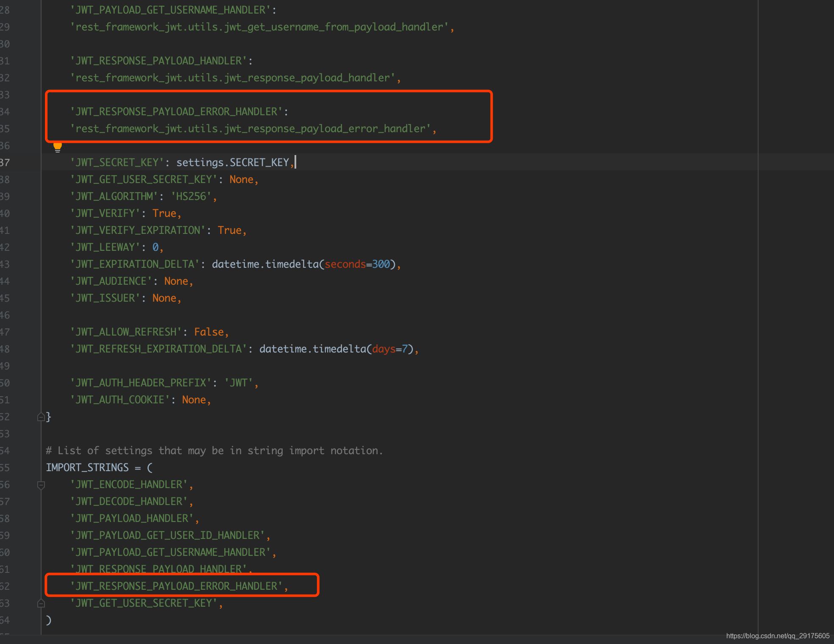Toggle a breakpoint on line 58 gutter

[x=23, y=518]
